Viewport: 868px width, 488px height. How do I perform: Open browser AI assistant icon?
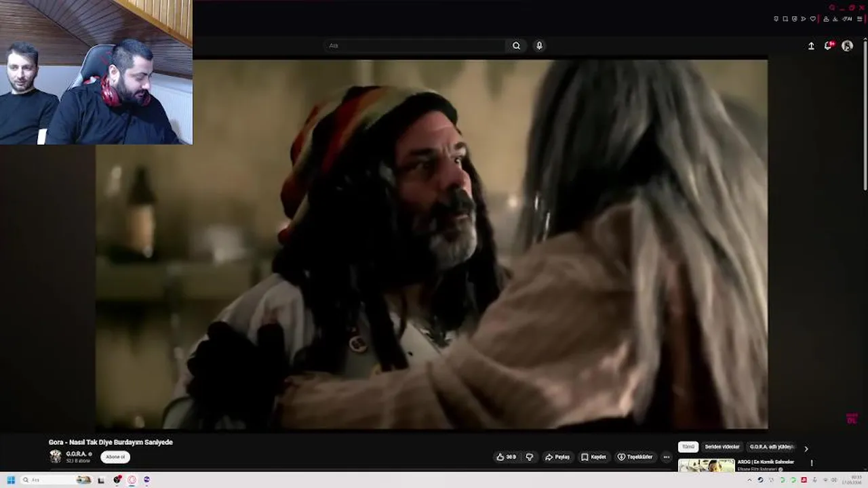847,19
